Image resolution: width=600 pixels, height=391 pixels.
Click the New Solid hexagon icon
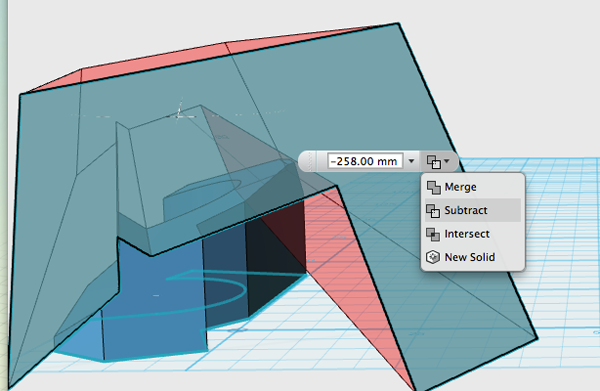point(433,257)
